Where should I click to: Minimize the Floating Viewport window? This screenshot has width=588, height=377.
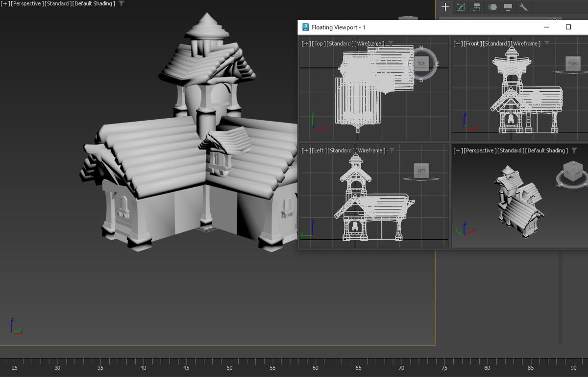point(547,27)
